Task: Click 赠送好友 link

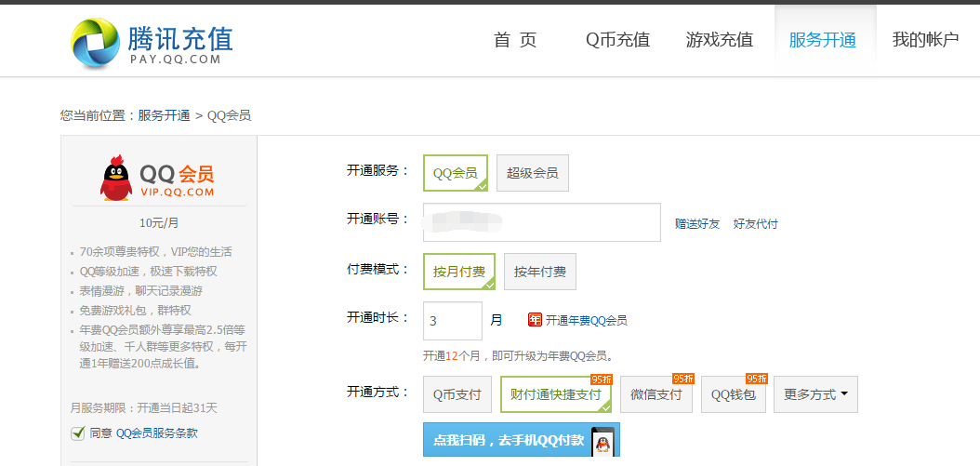Action: tap(697, 224)
